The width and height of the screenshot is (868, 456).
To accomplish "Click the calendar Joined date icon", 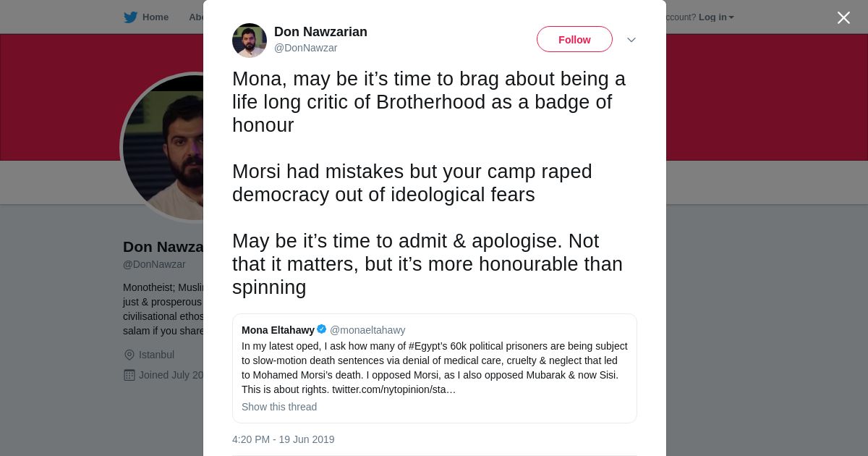I will point(129,375).
